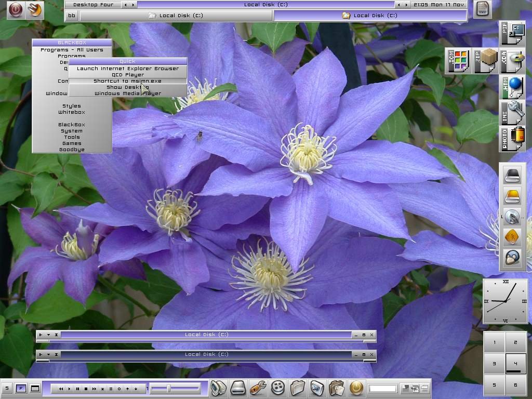Switch to workspace 2 in pager
Viewport: 532px width, 399px height.
[x=515, y=342]
